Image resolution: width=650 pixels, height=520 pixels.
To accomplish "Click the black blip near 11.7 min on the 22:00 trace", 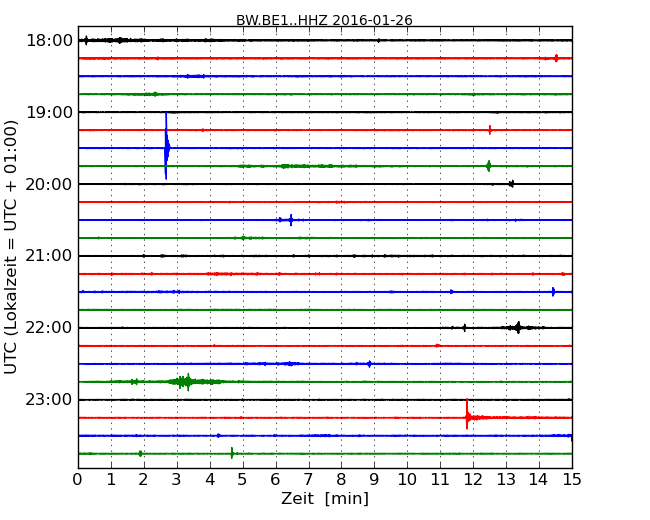I will (464, 328).
